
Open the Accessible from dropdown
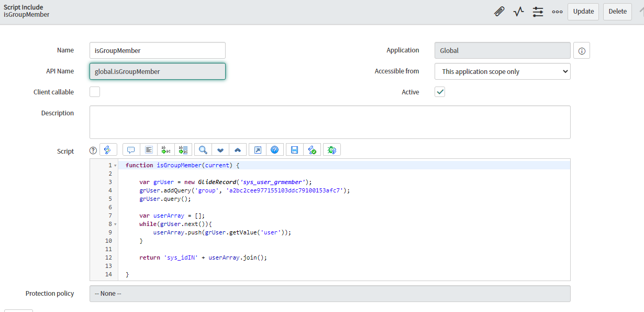pos(502,71)
